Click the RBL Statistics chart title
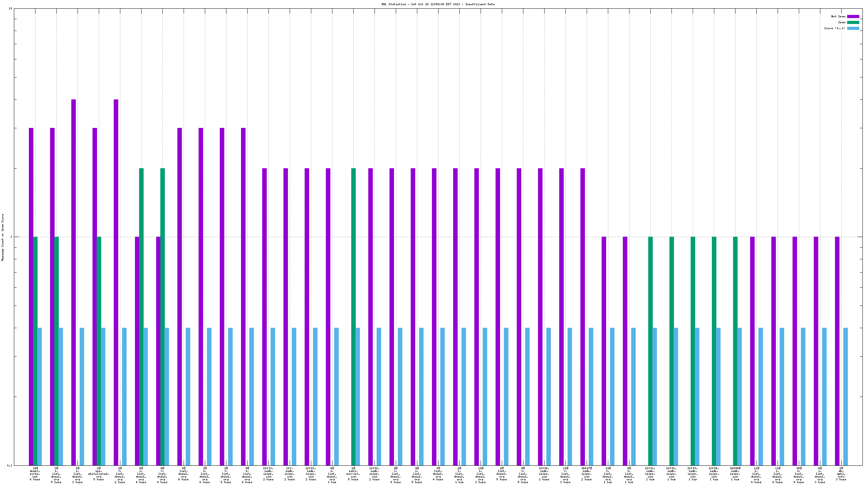 (438, 4)
